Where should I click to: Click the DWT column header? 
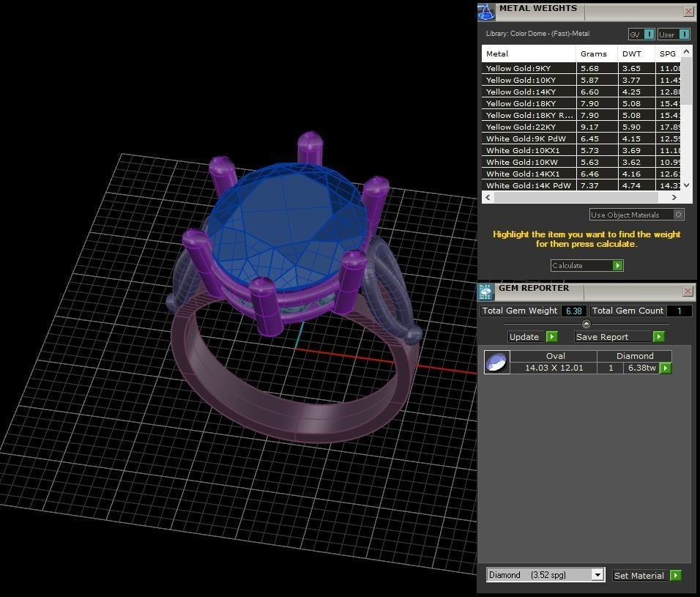point(636,53)
